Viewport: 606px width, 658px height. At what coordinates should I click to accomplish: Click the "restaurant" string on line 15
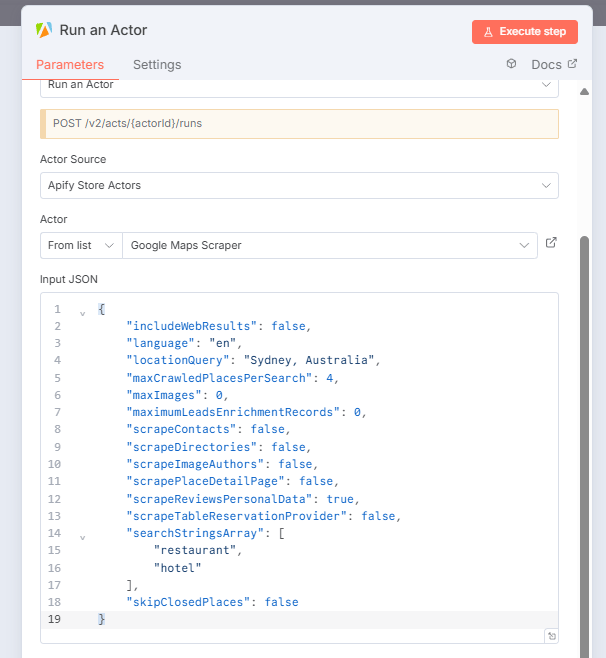[195, 550]
